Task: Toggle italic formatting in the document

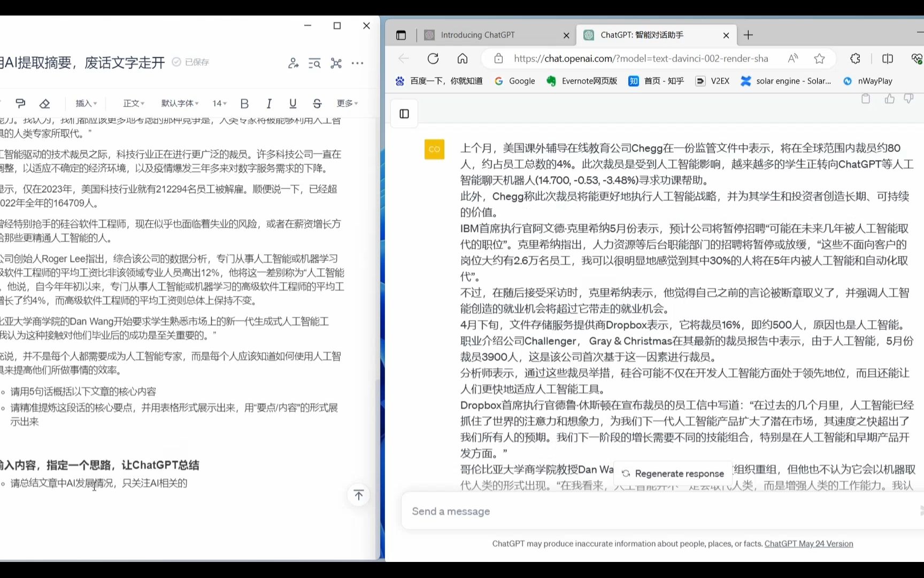Action: [269, 103]
